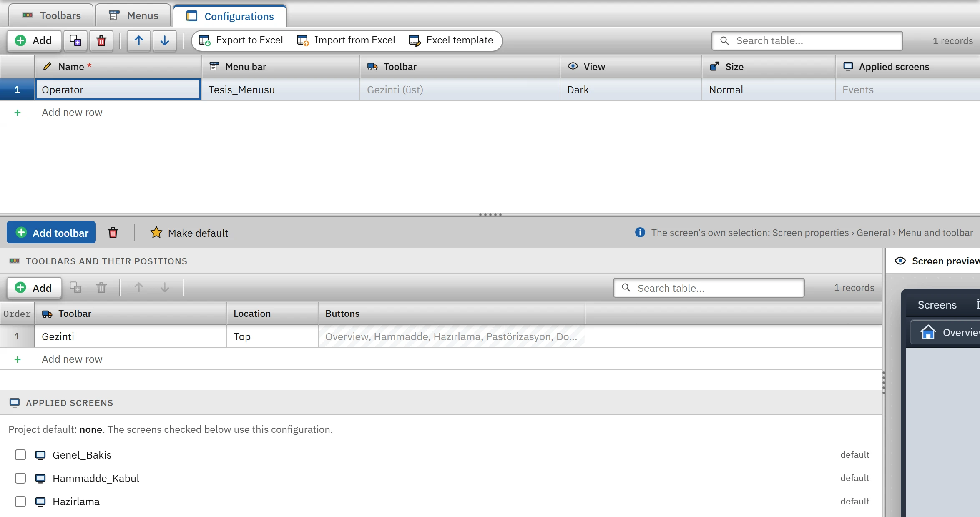The image size is (980, 517).
Task: Click the plus icon of the upper Add new row
Action: click(18, 113)
